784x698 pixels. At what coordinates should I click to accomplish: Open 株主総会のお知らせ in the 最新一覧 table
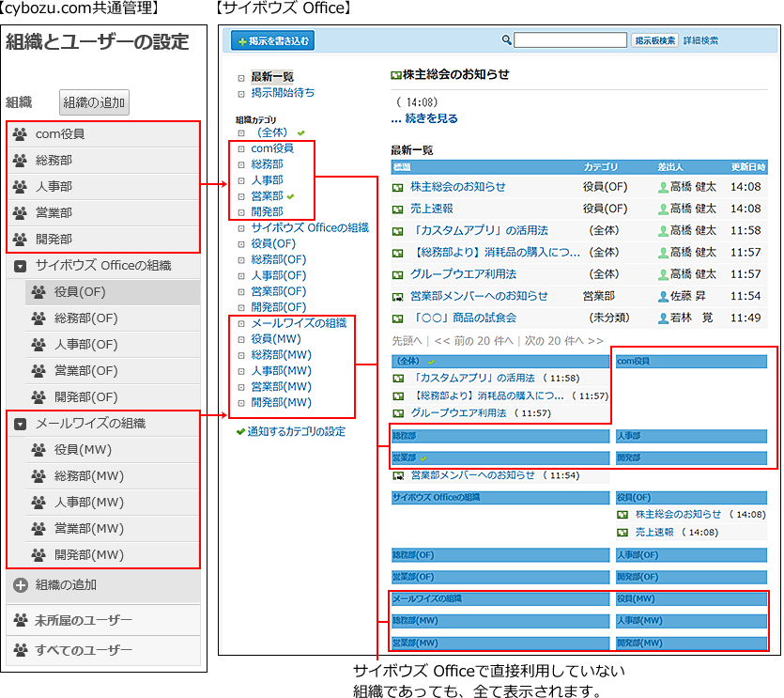coord(457,187)
